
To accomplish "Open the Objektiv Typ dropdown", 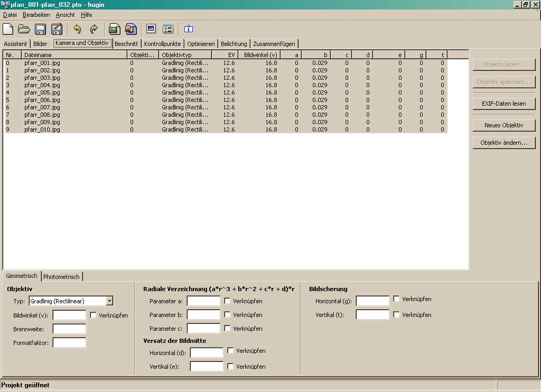I will click(x=109, y=301).
